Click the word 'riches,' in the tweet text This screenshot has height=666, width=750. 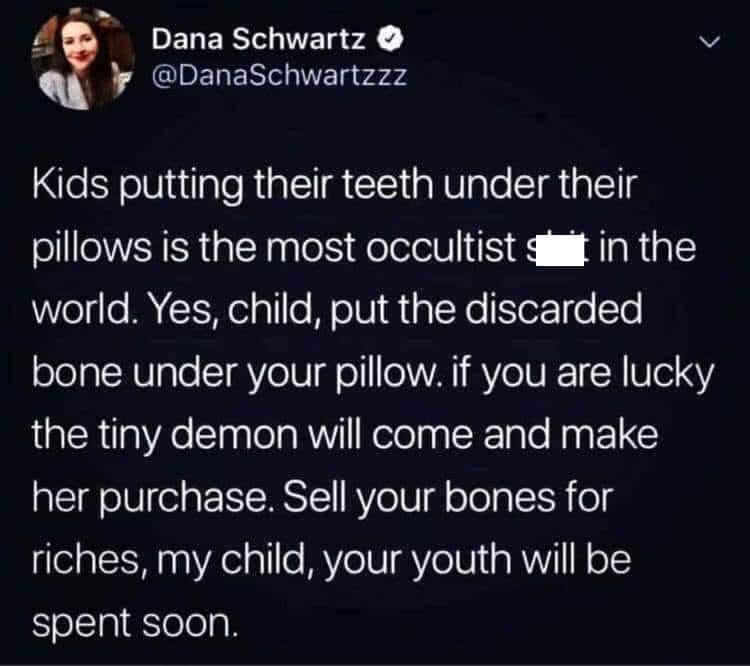click(x=89, y=560)
